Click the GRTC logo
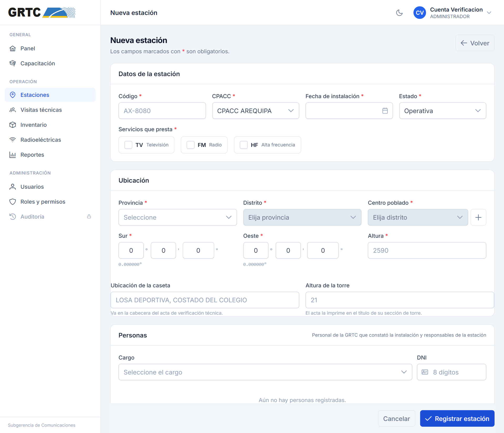Viewport: 504px width, 433px height. tap(42, 12)
